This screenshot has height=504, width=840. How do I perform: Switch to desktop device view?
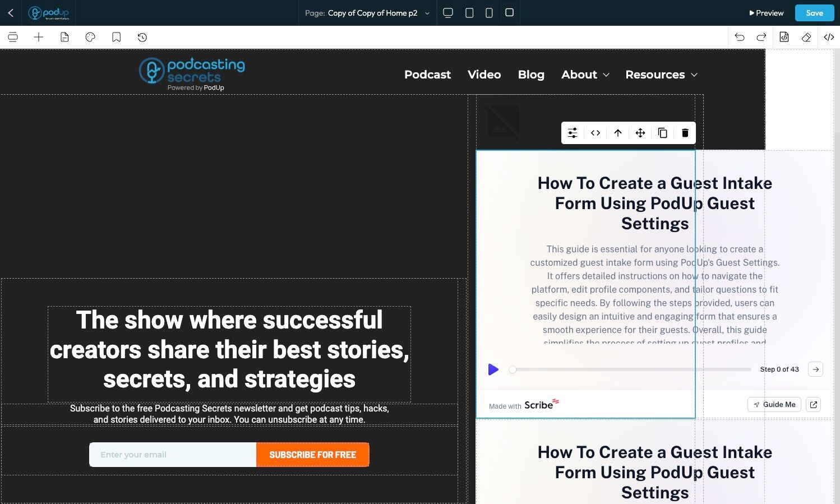coord(448,13)
